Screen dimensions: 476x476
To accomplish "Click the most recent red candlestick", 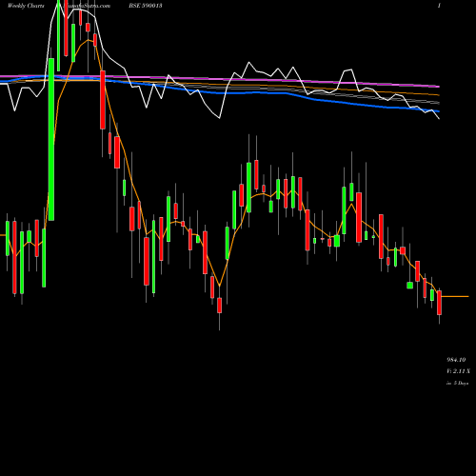I will click(x=439, y=303).
